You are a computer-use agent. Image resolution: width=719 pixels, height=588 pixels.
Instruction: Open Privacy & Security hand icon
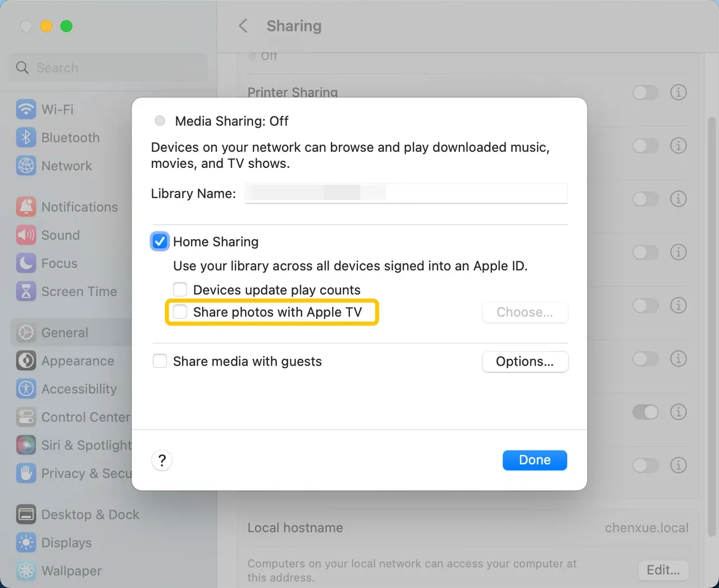point(26,473)
